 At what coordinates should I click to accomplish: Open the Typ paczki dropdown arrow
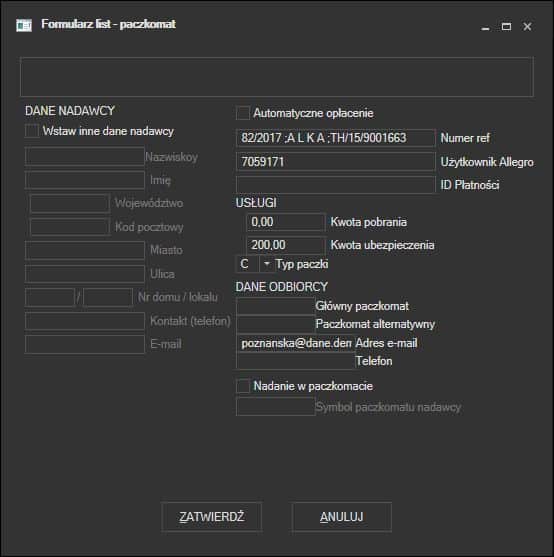click(x=267, y=264)
